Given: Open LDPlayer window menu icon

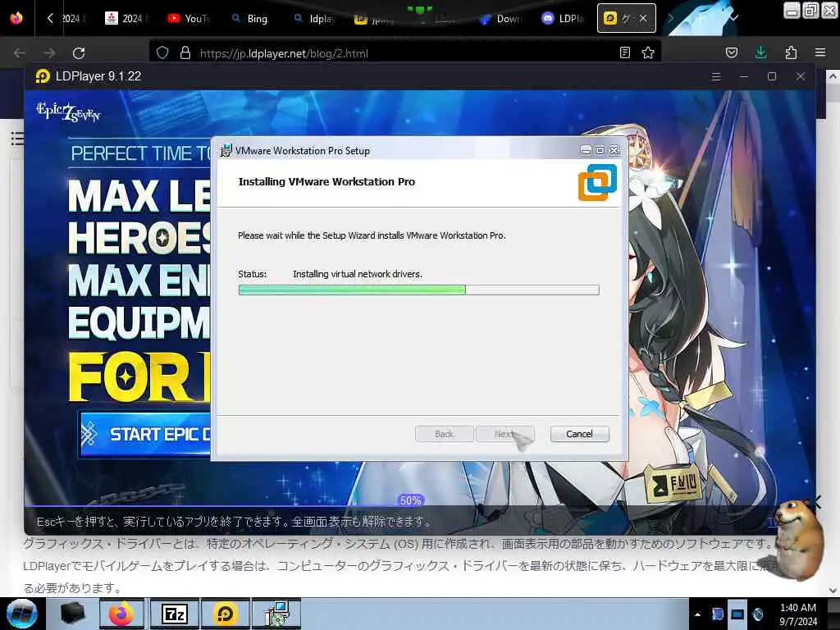Looking at the screenshot, I should tap(715, 76).
